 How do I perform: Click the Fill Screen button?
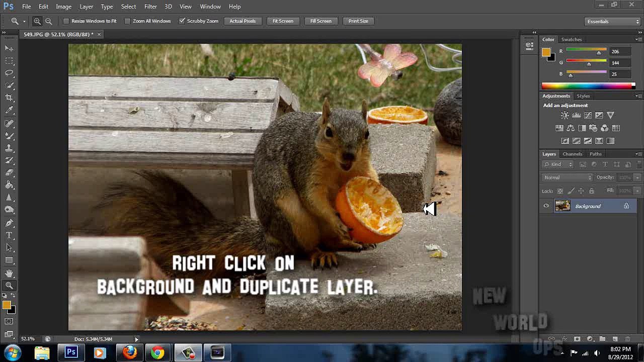click(320, 21)
